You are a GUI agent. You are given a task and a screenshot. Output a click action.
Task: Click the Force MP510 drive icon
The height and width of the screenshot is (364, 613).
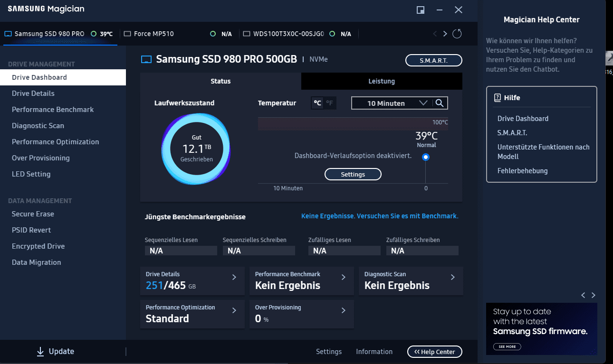127,34
